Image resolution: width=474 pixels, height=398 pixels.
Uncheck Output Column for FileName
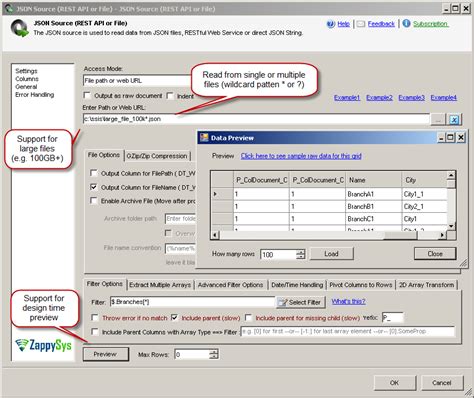(x=94, y=187)
